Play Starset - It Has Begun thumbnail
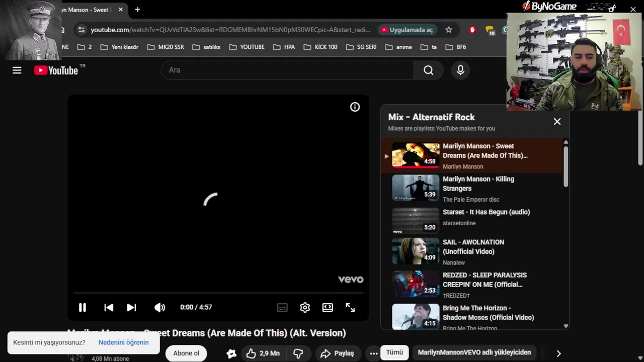Viewport: 644px width, 362px height. (416, 220)
